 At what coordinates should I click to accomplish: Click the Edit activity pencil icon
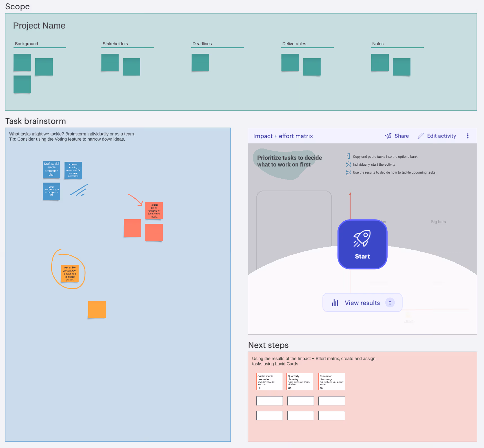pyautogui.click(x=421, y=136)
